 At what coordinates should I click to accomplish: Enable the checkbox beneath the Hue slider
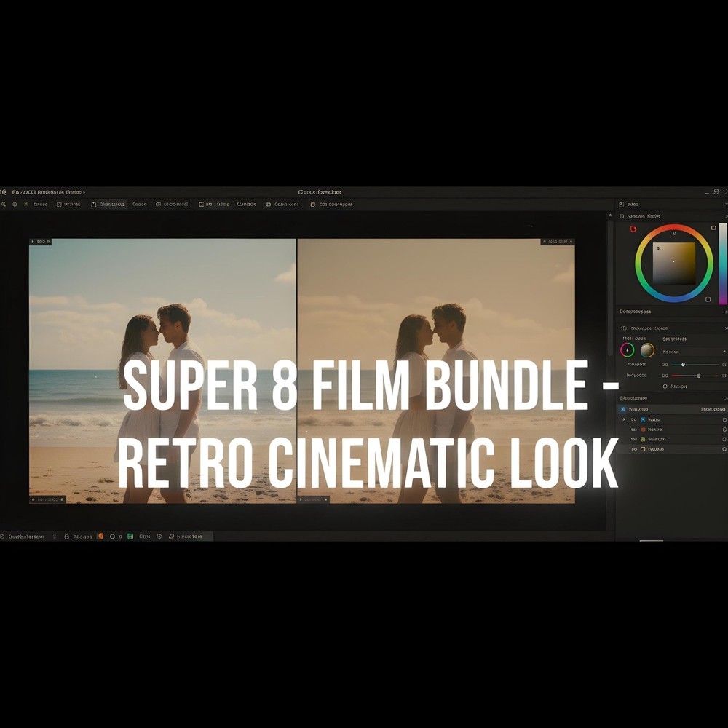pos(665,386)
